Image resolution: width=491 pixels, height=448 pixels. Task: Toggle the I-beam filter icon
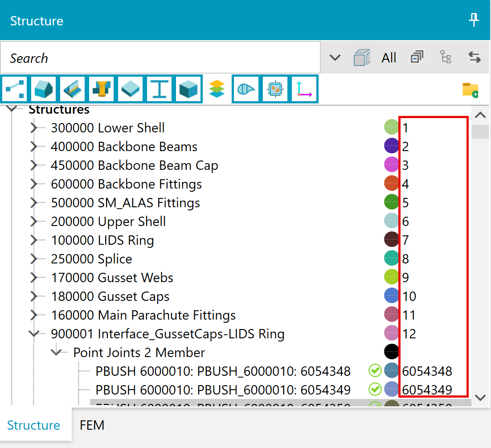click(x=160, y=89)
